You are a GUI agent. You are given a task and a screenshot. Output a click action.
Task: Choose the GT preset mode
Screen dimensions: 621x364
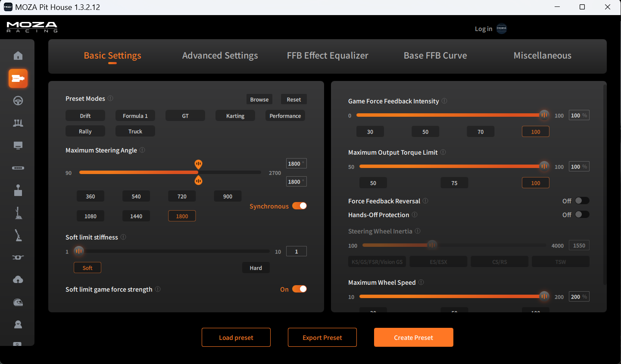185,116
